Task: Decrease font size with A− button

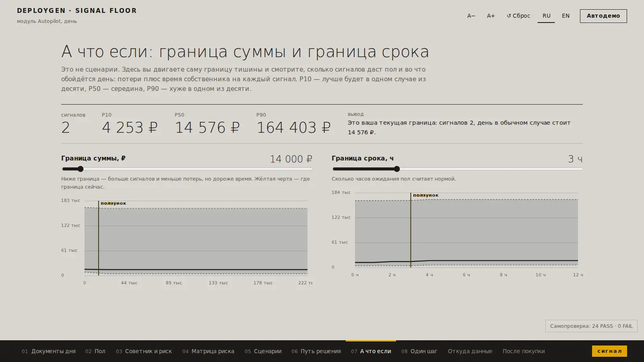Action: pyautogui.click(x=471, y=16)
